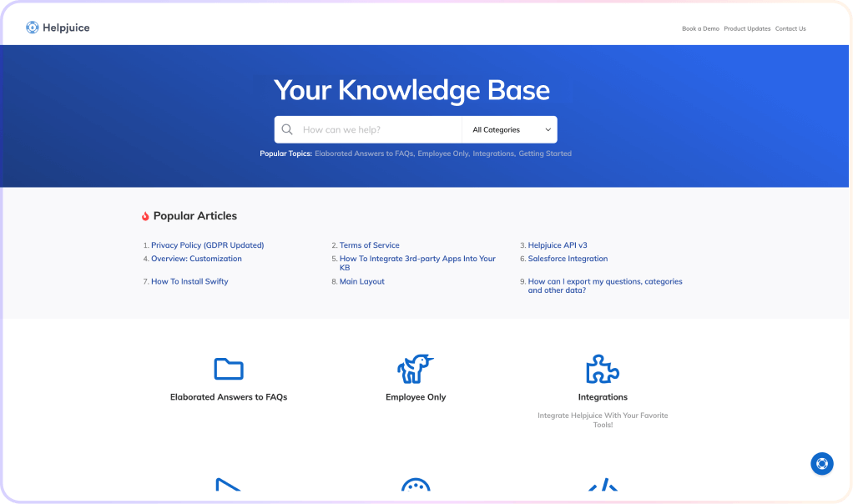This screenshot has height=504, width=853.
Task: Open Terms of Service article
Action: pyautogui.click(x=370, y=245)
